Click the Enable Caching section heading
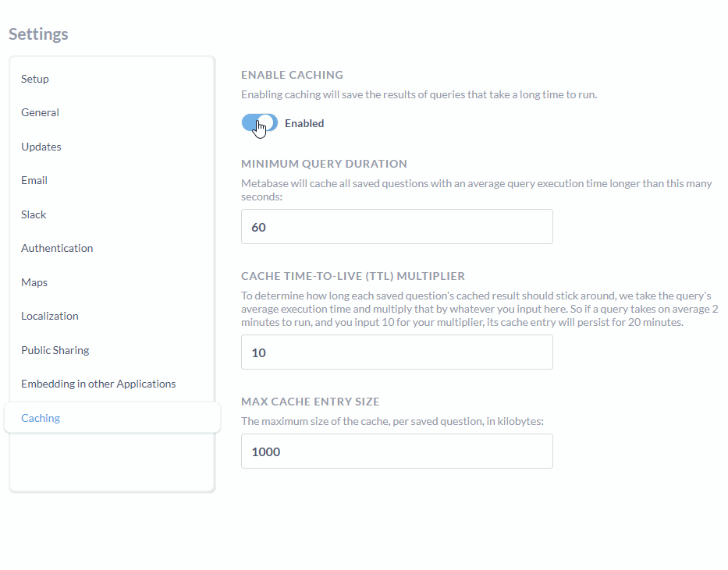 pyautogui.click(x=292, y=75)
